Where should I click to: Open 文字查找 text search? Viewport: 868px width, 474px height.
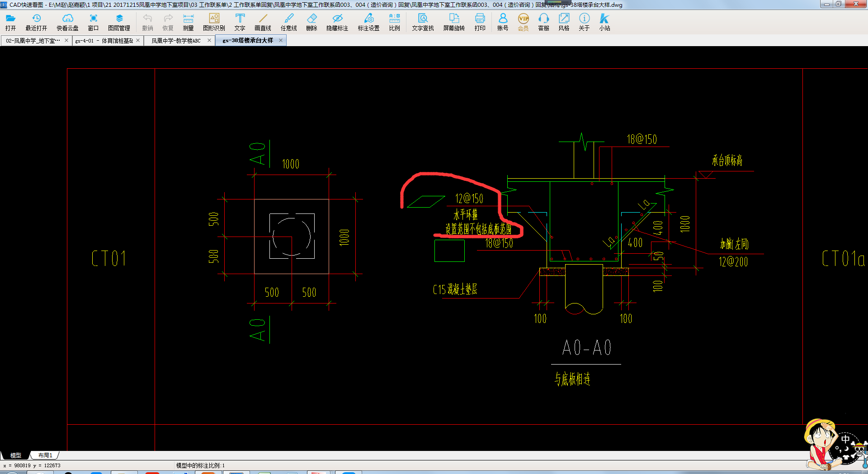[x=423, y=22]
